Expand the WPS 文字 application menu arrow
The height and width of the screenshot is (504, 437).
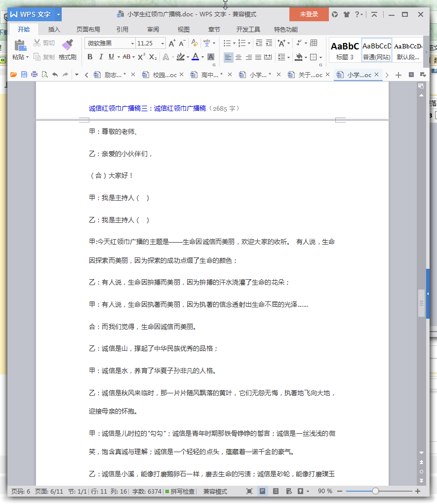(58, 14)
